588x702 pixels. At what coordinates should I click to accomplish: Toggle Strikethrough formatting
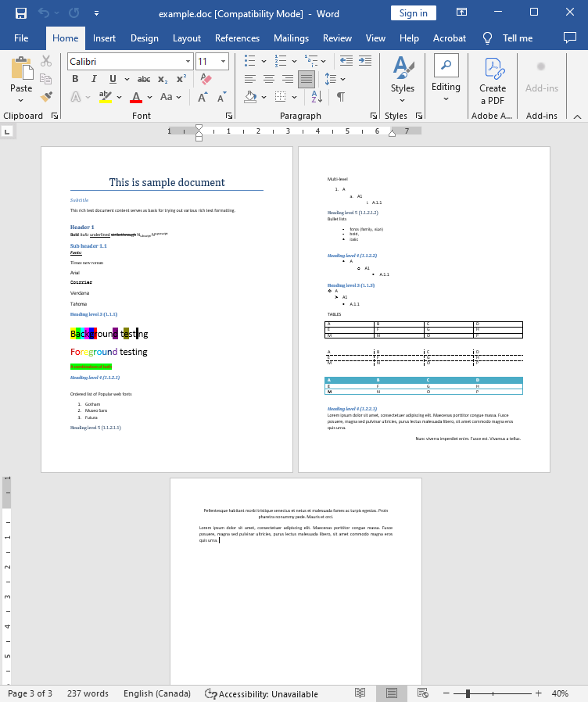143,79
